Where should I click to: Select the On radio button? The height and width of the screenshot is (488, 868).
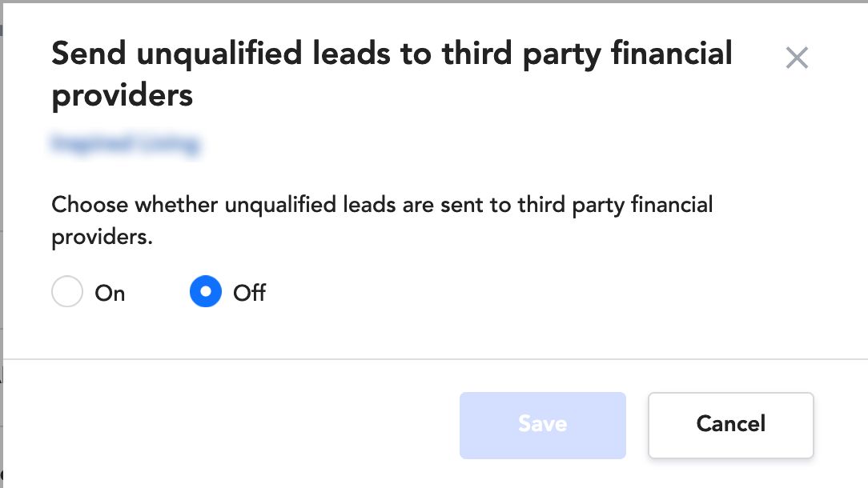click(x=67, y=291)
